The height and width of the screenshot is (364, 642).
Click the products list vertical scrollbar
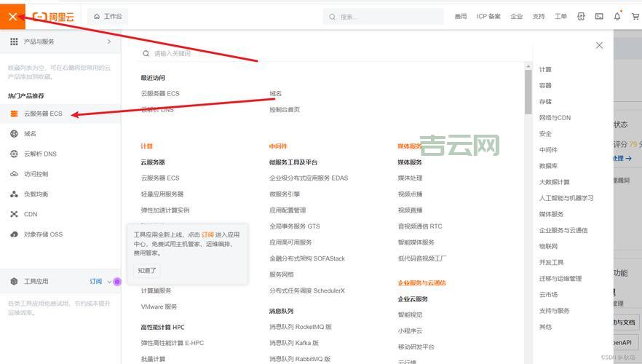(x=528, y=91)
